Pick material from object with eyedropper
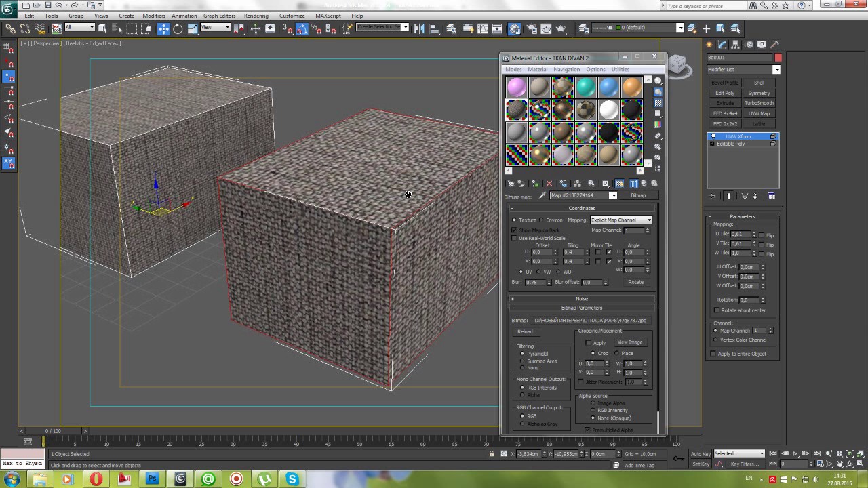The width and height of the screenshot is (868, 488). tap(542, 195)
